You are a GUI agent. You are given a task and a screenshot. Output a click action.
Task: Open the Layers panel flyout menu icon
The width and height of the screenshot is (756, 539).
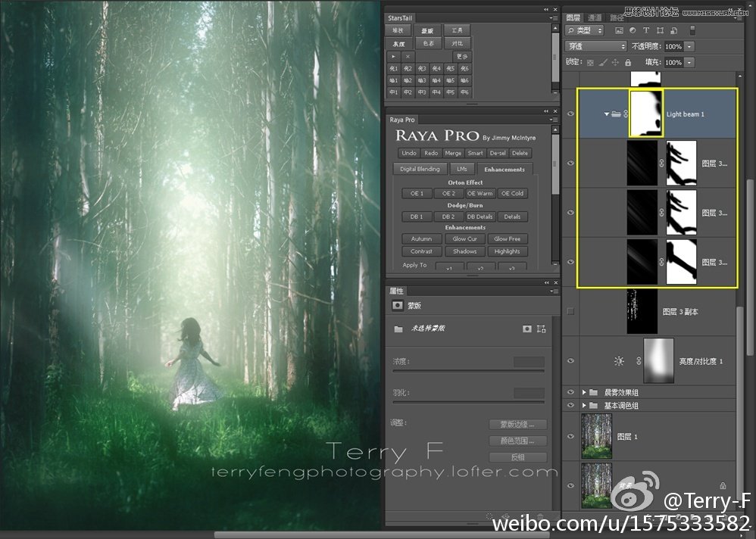(x=739, y=18)
